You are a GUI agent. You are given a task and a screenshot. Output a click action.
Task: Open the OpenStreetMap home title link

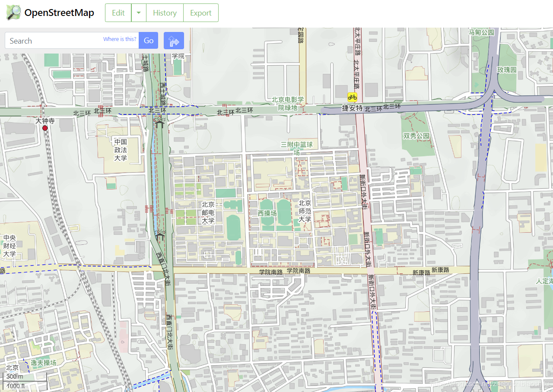coord(59,13)
